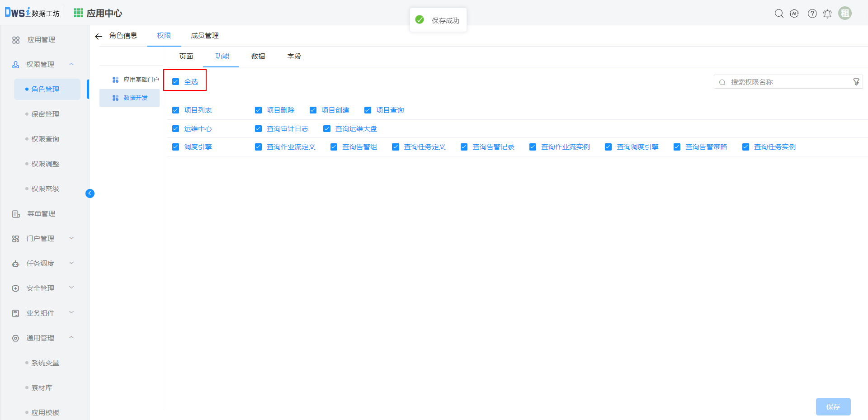Collapse sidebar with the blue chevron button

coord(90,193)
